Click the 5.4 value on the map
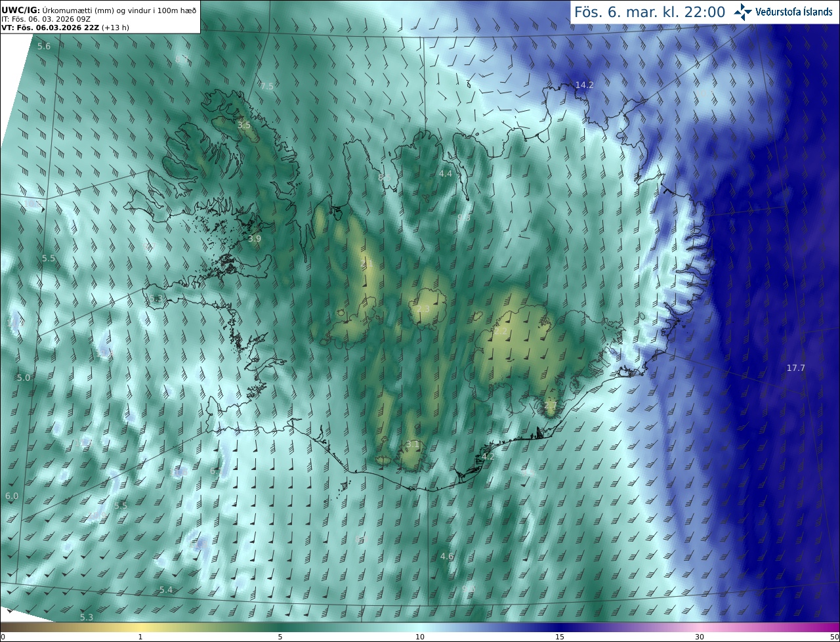840x642 pixels. click(166, 589)
